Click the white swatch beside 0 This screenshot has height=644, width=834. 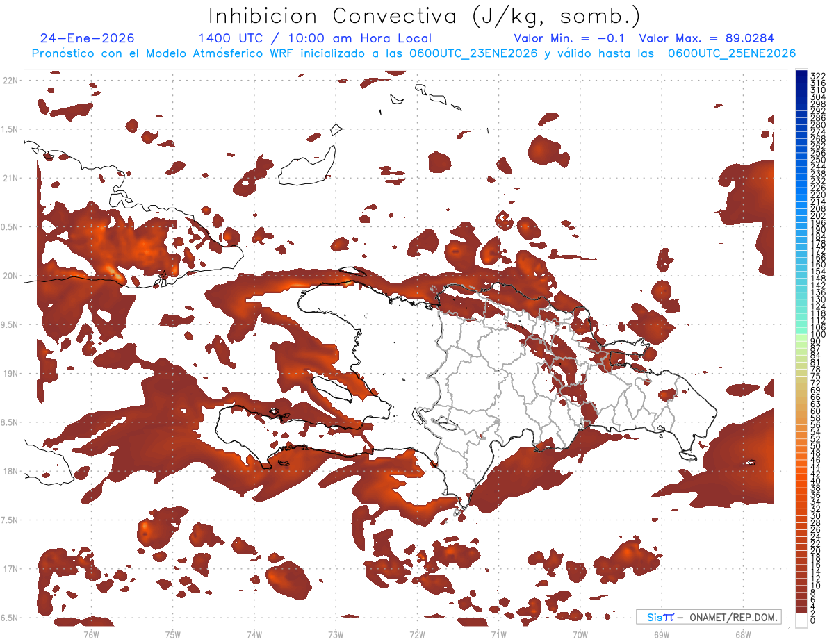tap(801, 620)
